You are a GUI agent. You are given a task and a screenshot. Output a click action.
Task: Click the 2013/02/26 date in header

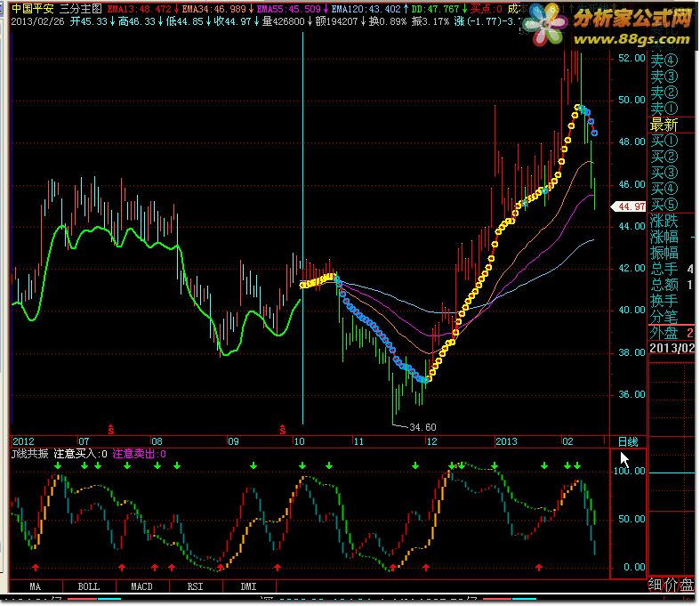[x=38, y=21]
